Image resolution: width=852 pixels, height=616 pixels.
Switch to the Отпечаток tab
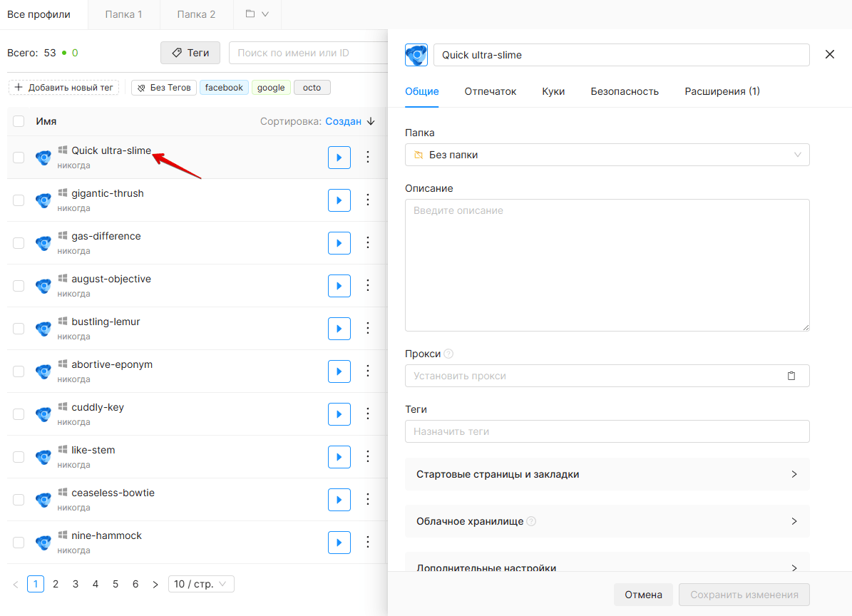pyautogui.click(x=490, y=91)
